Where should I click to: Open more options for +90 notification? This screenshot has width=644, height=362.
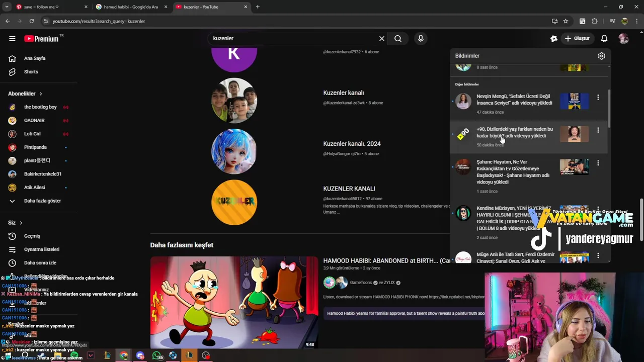coord(598,130)
